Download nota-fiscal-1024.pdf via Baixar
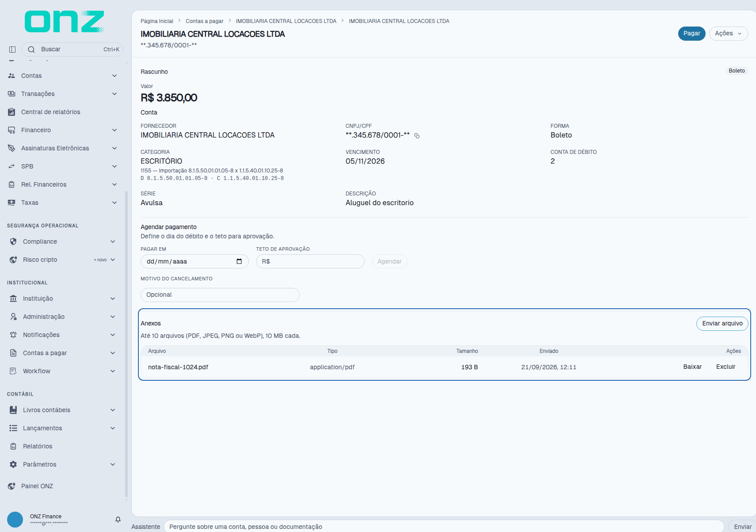The image size is (756, 532). pyautogui.click(x=692, y=367)
